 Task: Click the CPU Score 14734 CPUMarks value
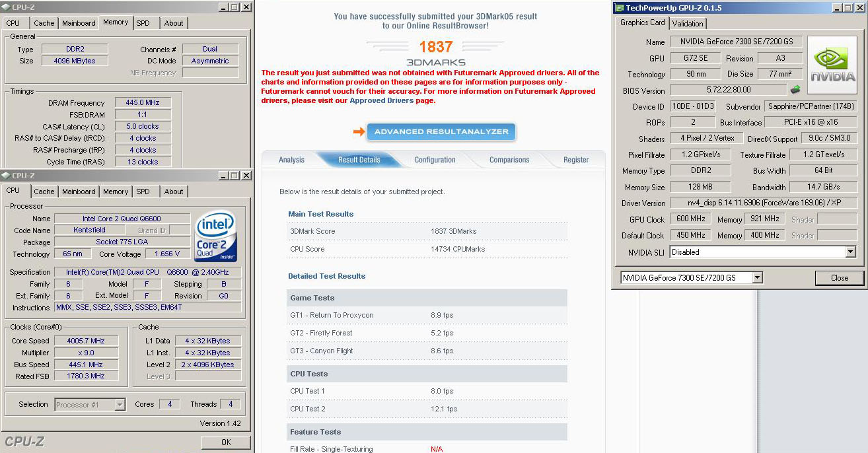458,249
